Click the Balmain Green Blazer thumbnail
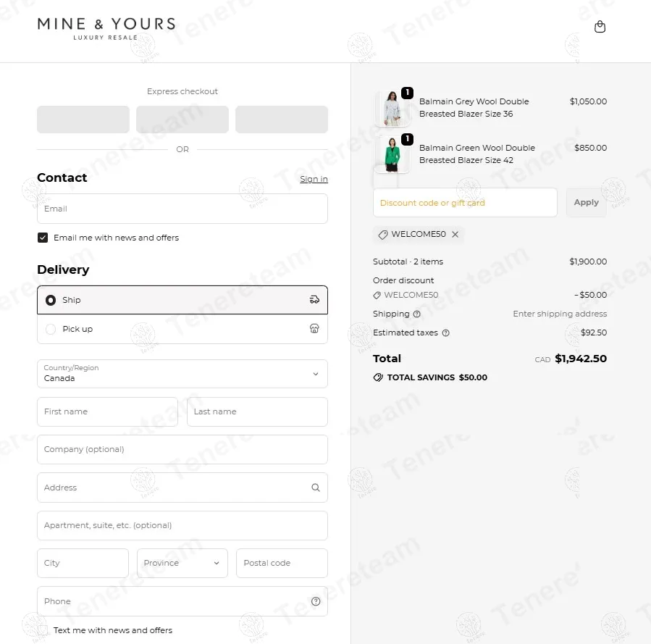 point(392,154)
